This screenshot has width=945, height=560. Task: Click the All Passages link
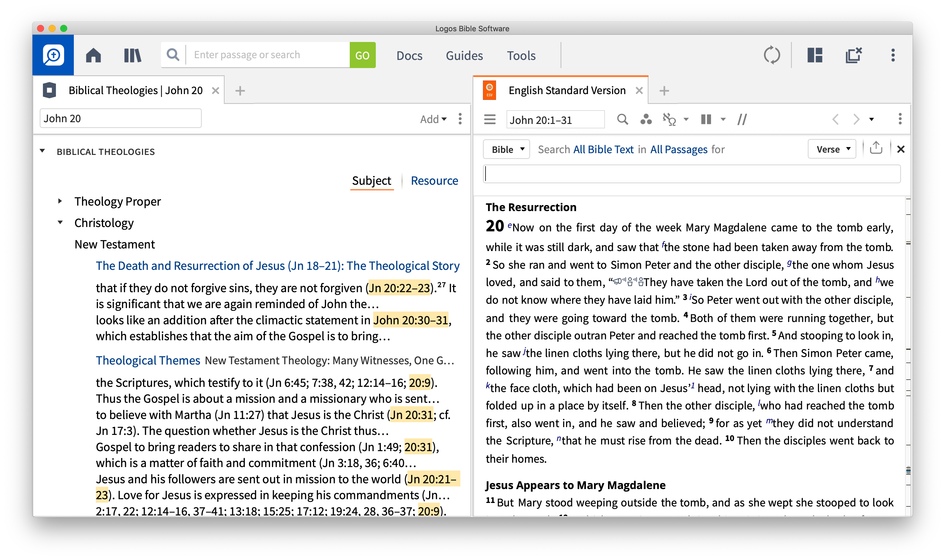pyautogui.click(x=679, y=149)
